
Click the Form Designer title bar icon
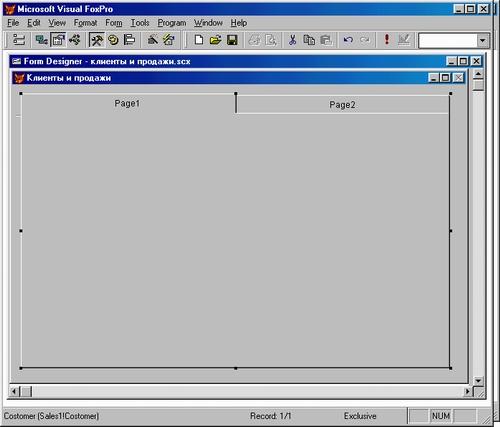16,61
